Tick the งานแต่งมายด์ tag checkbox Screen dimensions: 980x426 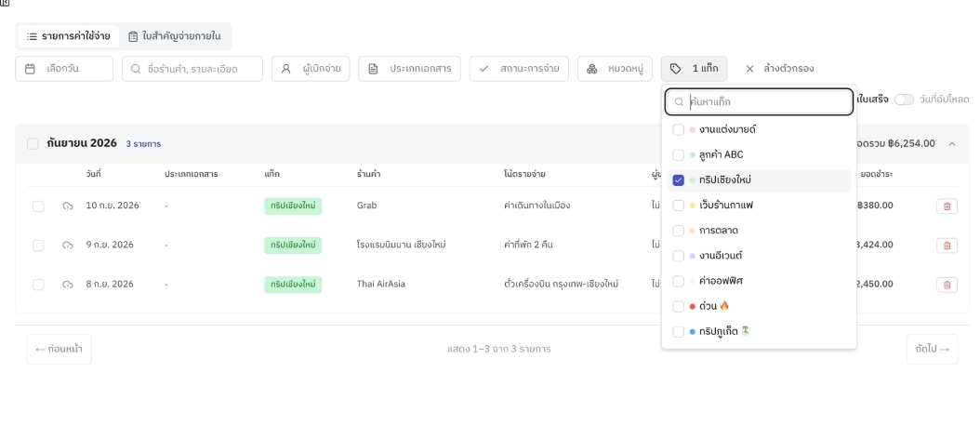pos(678,130)
